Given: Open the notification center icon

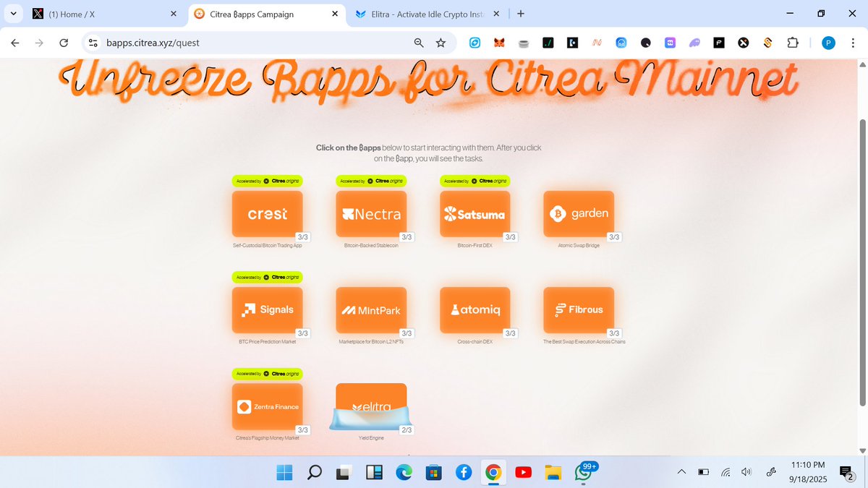Looking at the screenshot, I should coord(846,473).
